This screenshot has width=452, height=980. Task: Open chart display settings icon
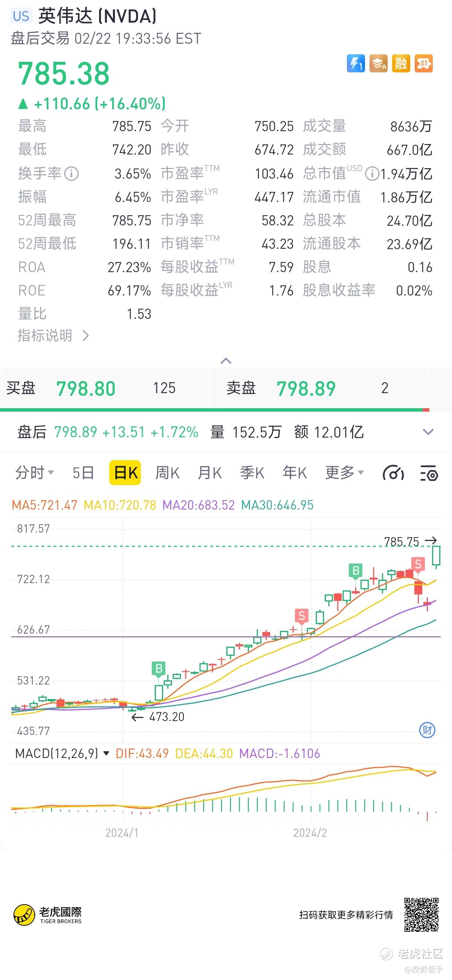tap(429, 473)
